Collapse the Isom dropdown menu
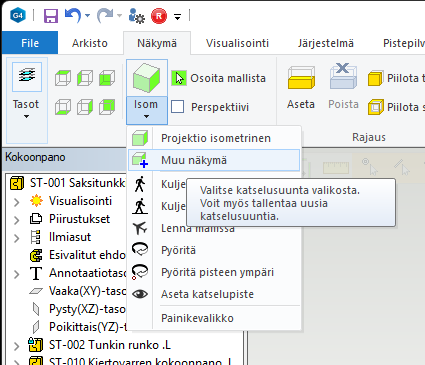 pos(147,110)
